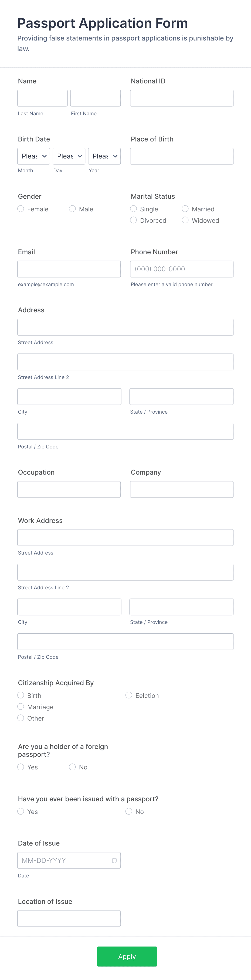Select Birth under Citizenship Acquired By
Screen dimensions: 251x980
click(21, 695)
